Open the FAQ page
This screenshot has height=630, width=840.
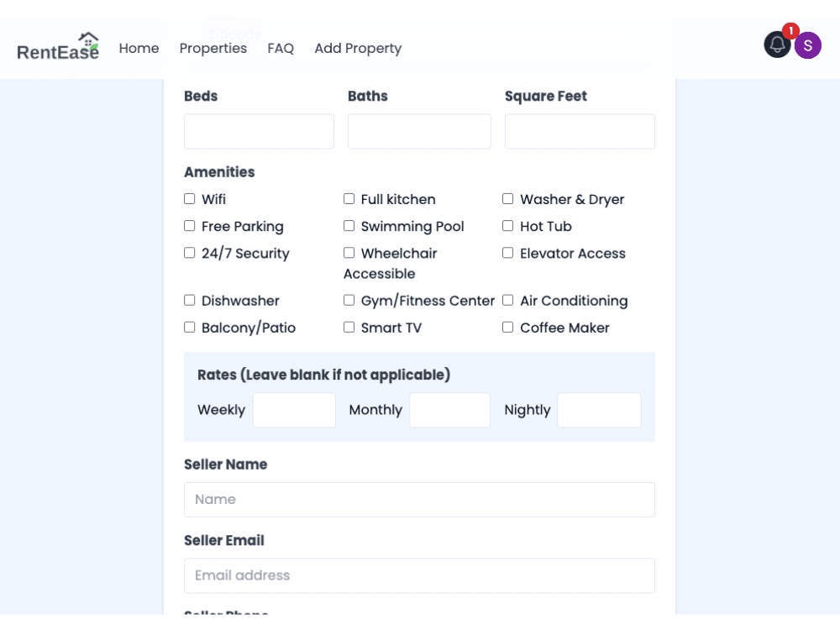pyautogui.click(x=281, y=48)
